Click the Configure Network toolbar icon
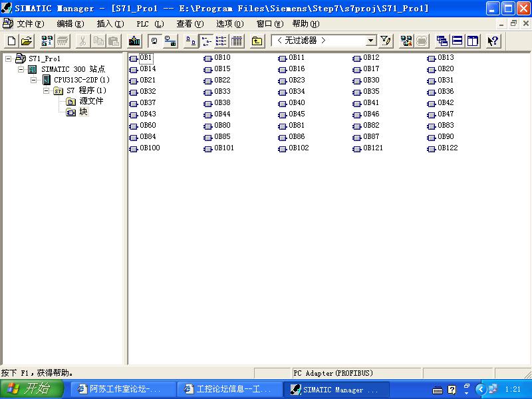 click(x=406, y=41)
